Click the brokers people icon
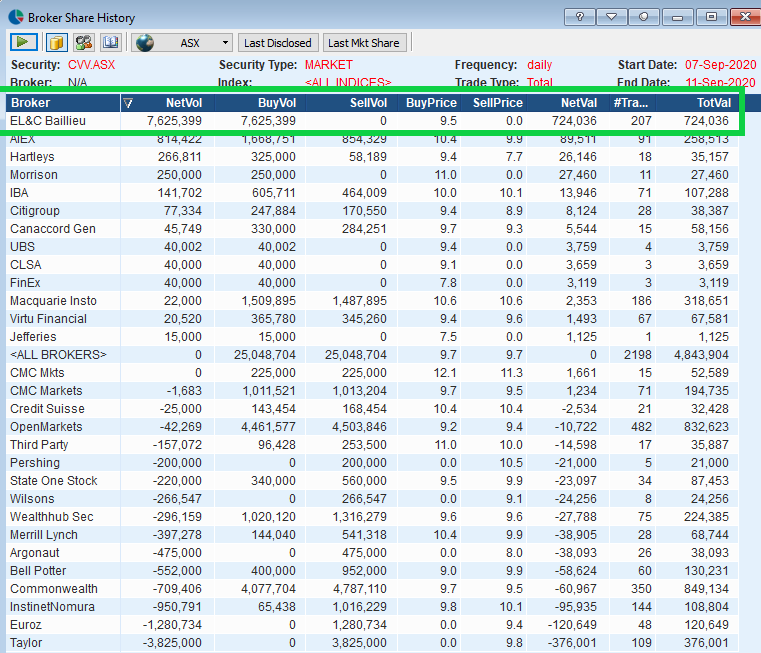This screenshot has height=653, width=761. (x=83, y=43)
